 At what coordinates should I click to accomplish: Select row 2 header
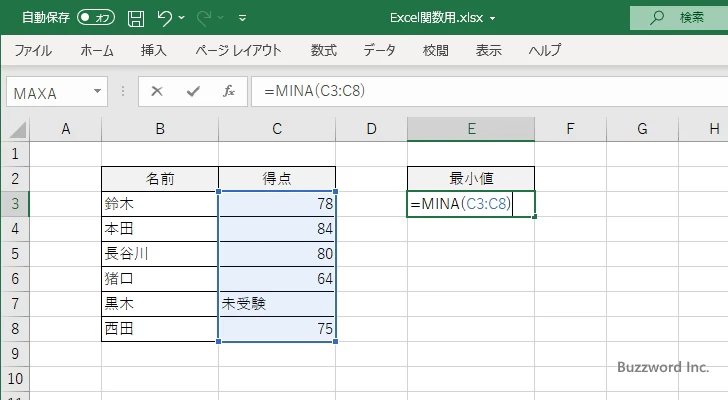pos(15,179)
